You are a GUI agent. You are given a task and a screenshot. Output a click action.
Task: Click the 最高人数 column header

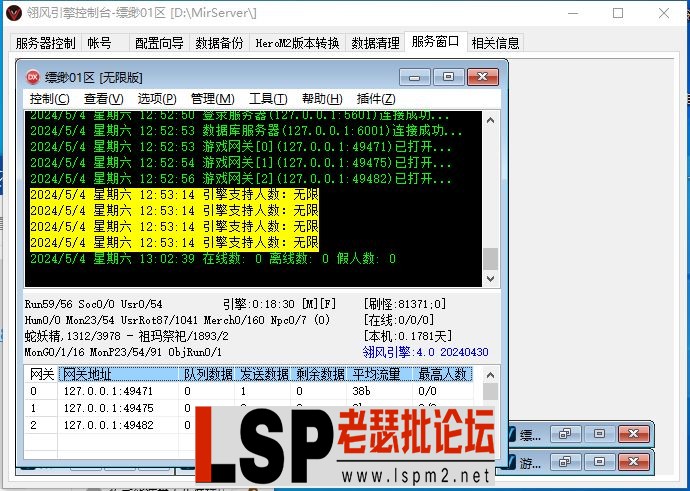tap(443, 374)
